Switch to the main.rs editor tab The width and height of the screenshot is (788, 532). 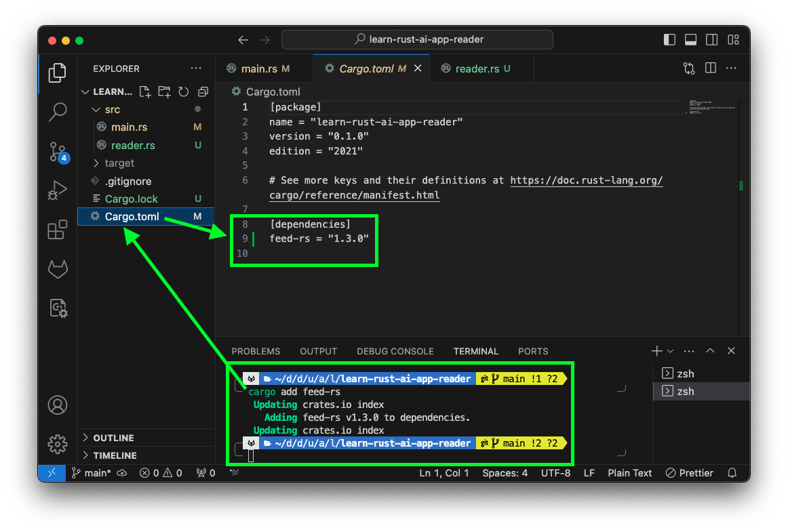[x=265, y=68]
